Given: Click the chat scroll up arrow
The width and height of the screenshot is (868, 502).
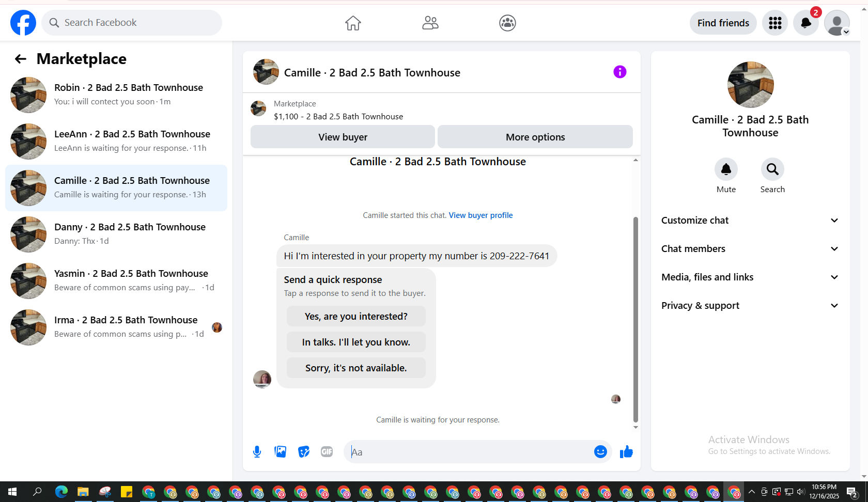Looking at the screenshot, I should pyautogui.click(x=636, y=160).
